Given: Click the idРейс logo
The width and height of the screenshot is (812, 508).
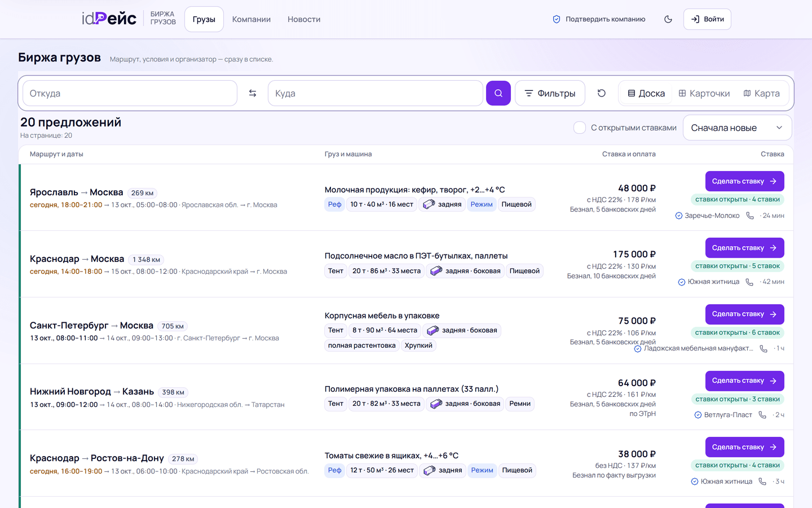Looking at the screenshot, I should pos(109,19).
